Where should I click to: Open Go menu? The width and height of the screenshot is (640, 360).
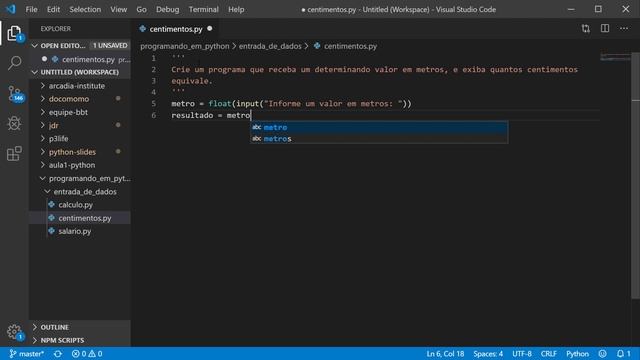pos(141,9)
